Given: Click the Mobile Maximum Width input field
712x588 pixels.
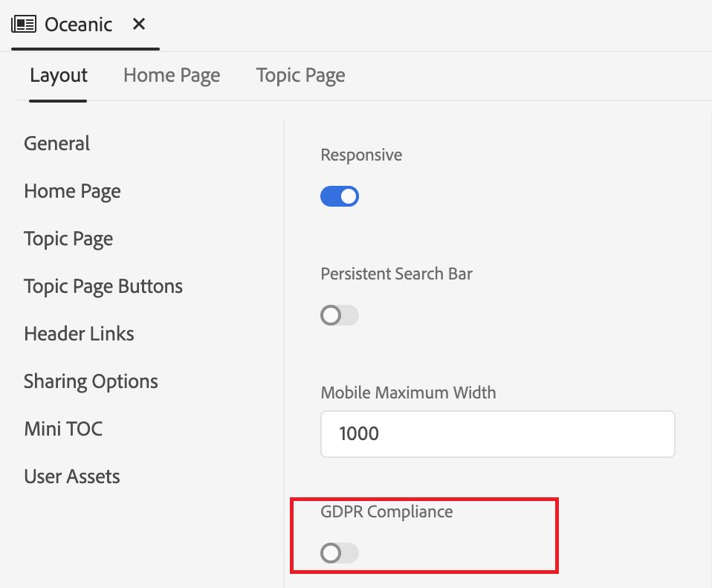Looking at the screenshot, I should click(x=497, y=433).
